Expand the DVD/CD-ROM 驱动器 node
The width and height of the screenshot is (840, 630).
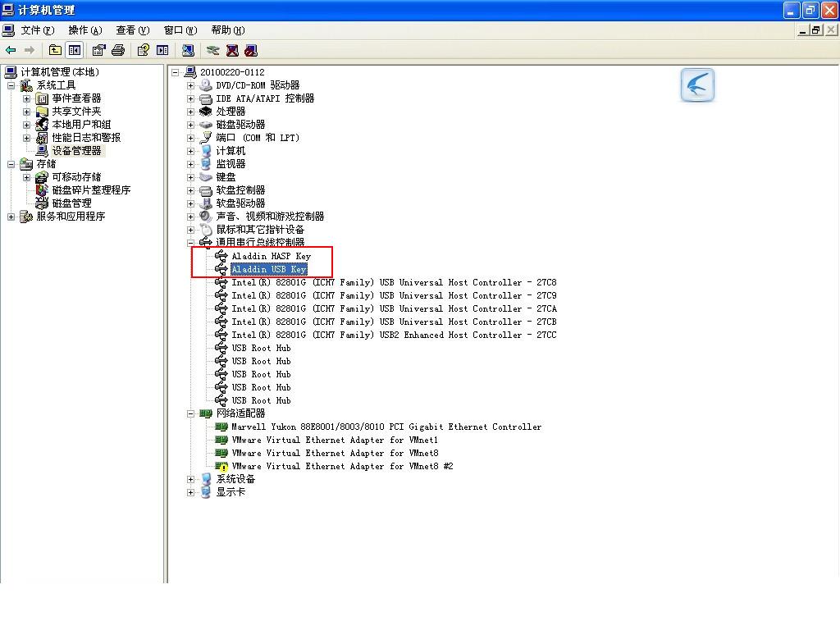[190, 85]
